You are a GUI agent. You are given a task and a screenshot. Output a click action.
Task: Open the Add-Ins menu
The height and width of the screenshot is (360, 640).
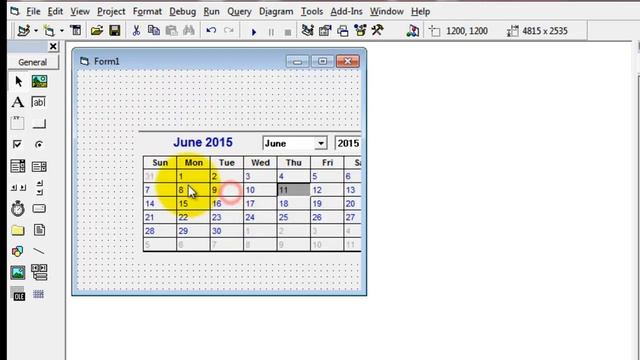click(346, 11)
